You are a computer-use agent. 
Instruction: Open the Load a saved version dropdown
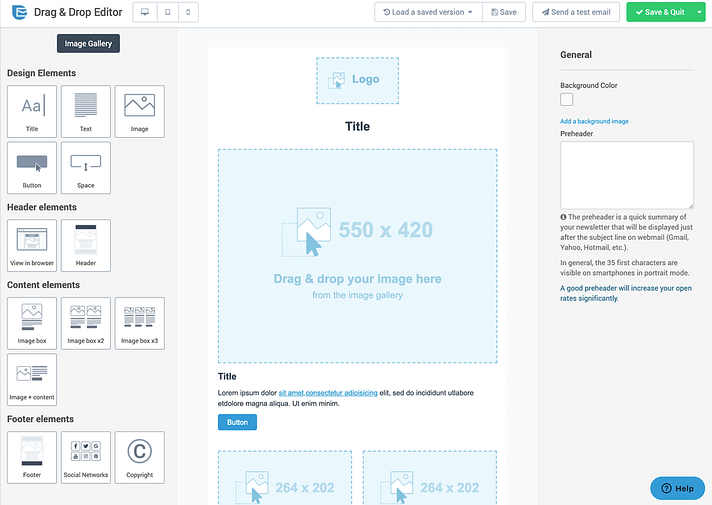pos(428,12)
